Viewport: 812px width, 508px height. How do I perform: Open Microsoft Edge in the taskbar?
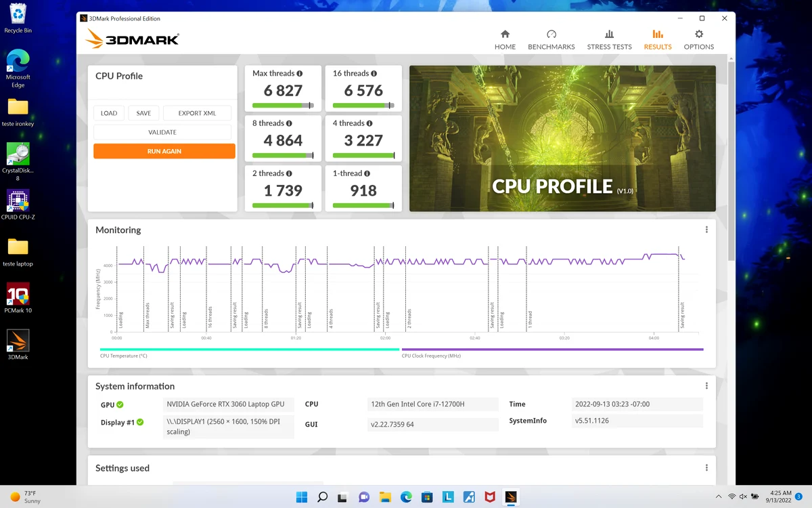coord(406,497)
